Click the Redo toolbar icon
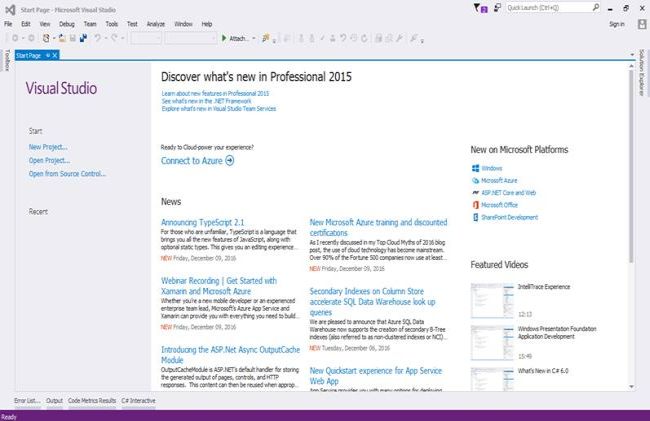The width and height of the screenshot is (650, 421). tap(114, 38)
